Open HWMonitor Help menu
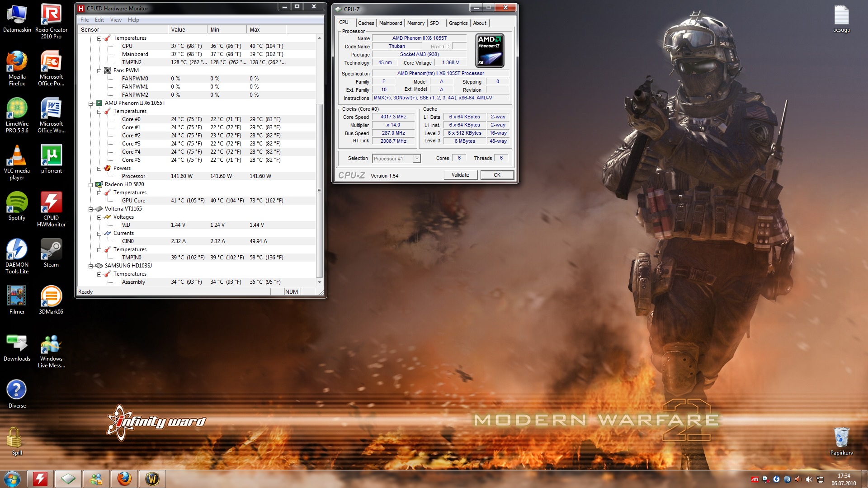The image size is (868, 488). click(133, 20)
